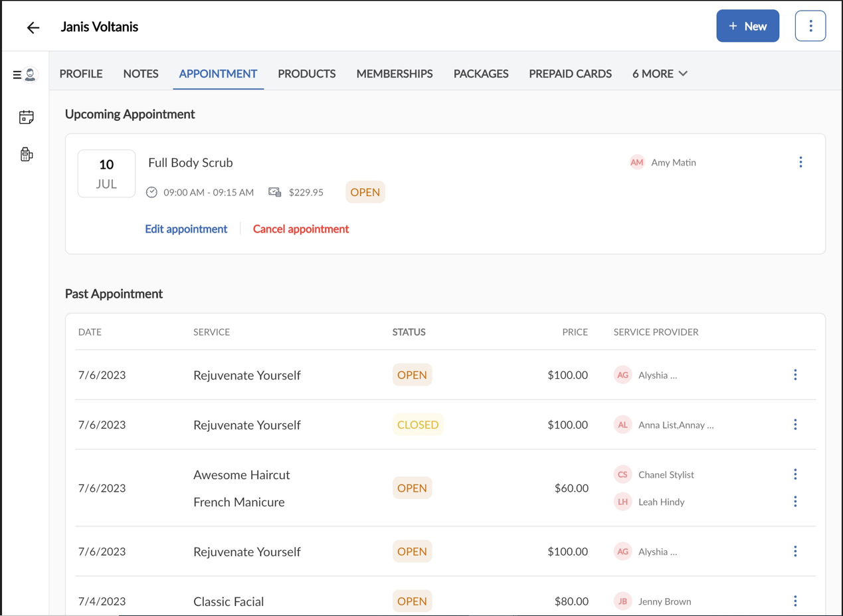Image resolution: width=843 pixels, height=616 pixels.
Task: Open options for French Manicure service
Action: pos(795,502)
